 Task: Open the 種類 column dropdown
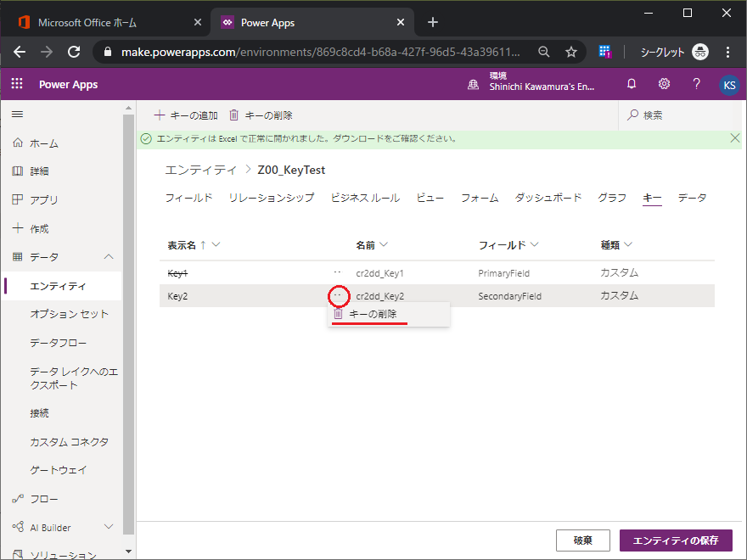pos(628,244)
